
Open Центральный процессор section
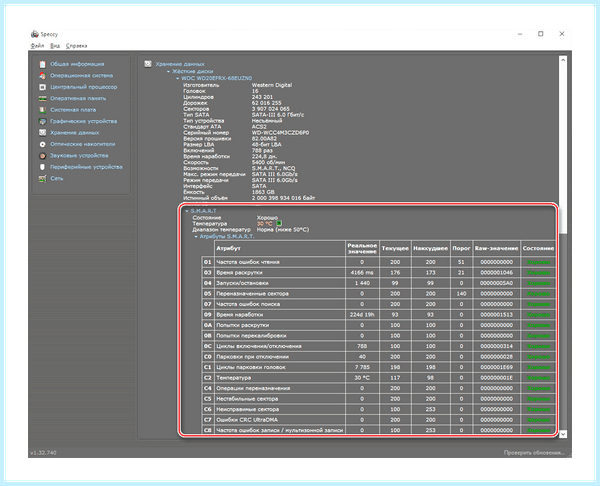coord(84,87)
